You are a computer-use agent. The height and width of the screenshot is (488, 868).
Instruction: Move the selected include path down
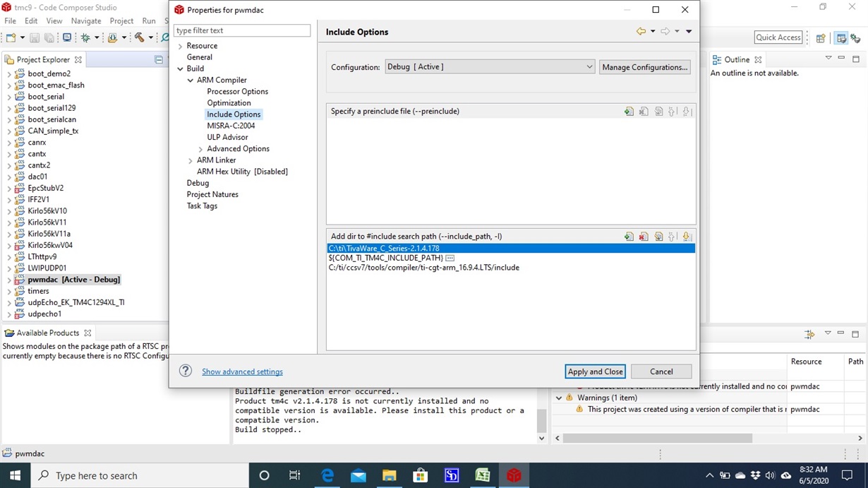point(687,237)
